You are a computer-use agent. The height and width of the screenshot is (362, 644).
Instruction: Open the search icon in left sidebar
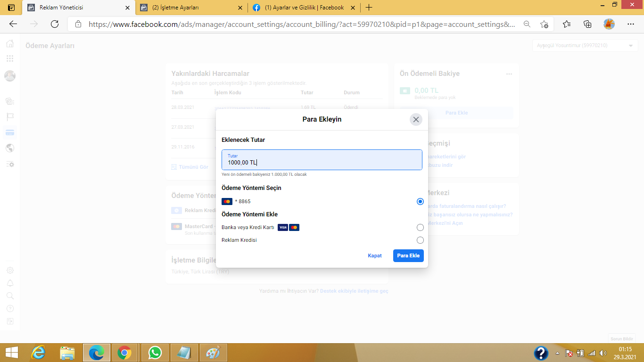tap(10, 296)
